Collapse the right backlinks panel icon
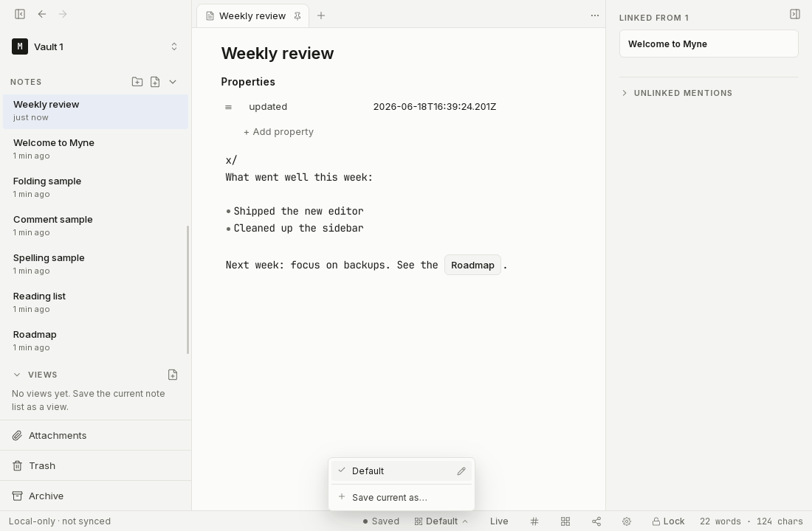The width and height of the screenshot is (812, 531). [795, 14]
